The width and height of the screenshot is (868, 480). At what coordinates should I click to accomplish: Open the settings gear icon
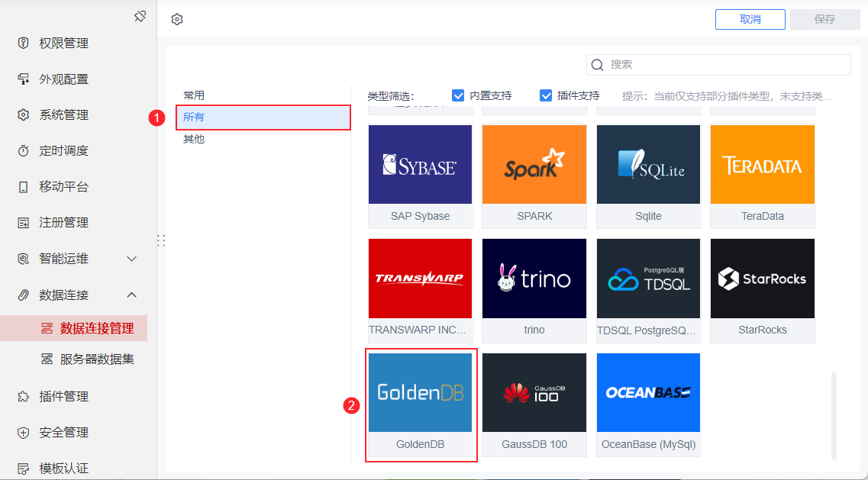point(177,19)
